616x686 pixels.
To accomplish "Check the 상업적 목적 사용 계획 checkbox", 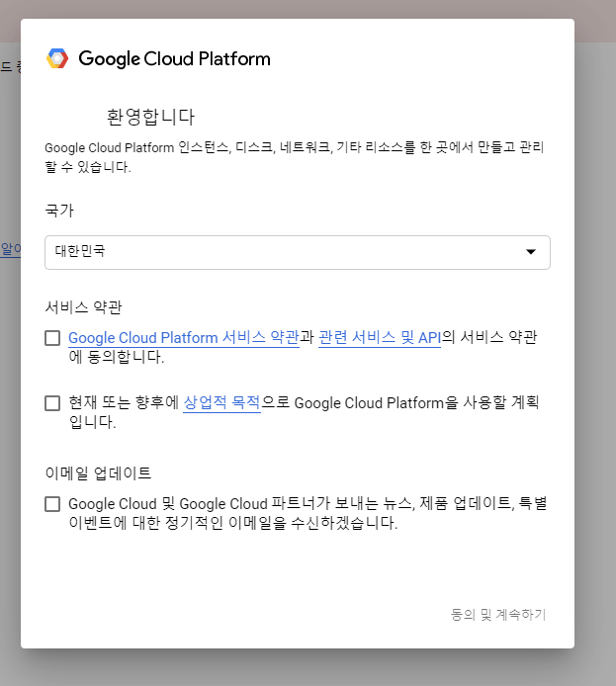I will [x=52, y=403].
